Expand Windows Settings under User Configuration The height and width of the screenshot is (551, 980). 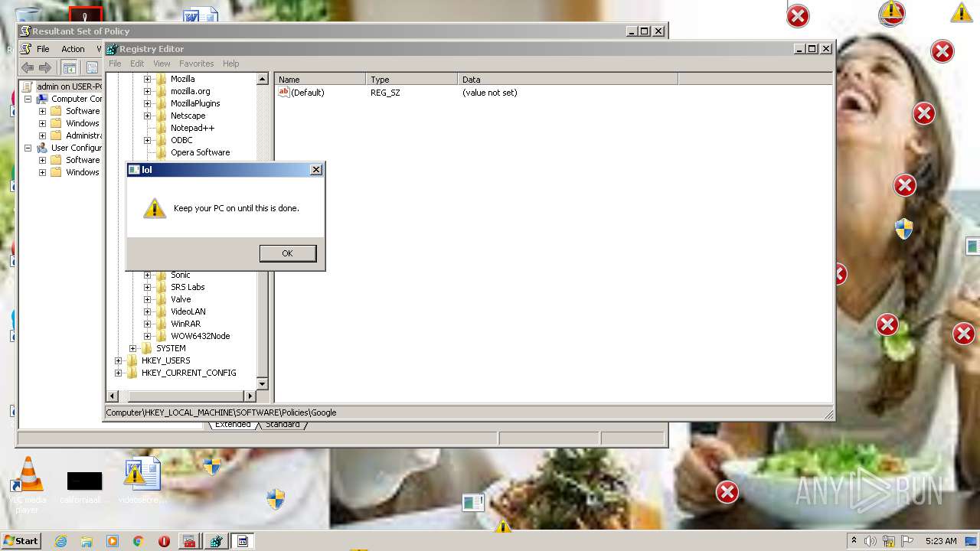coord(42,172)
